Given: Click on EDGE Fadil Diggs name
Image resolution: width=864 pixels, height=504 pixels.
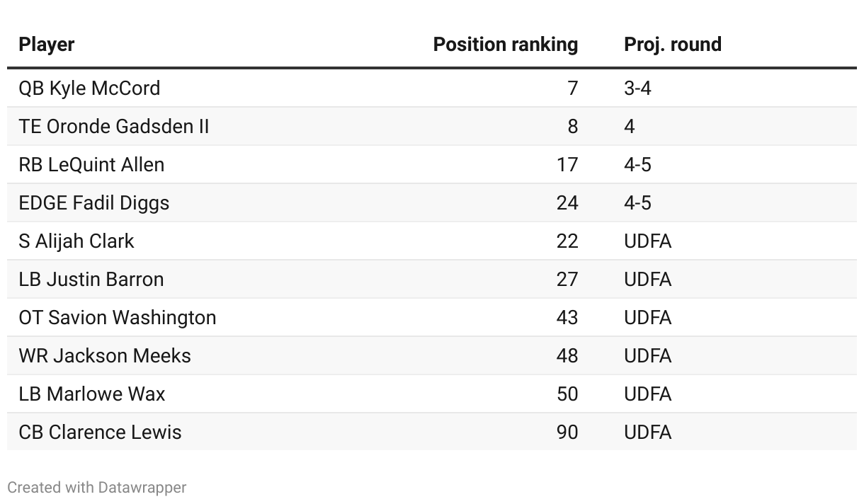Looking at the screenshot, I should point(94,203).
